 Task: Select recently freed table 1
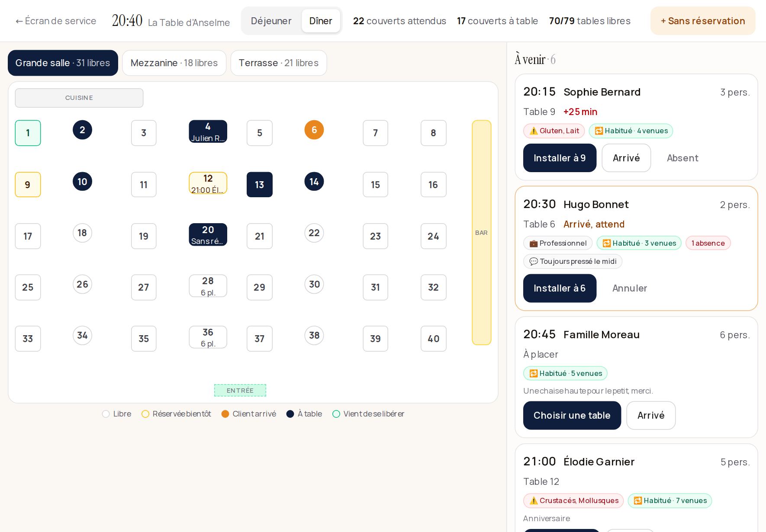pyautogui.click(x=28, y=133)
